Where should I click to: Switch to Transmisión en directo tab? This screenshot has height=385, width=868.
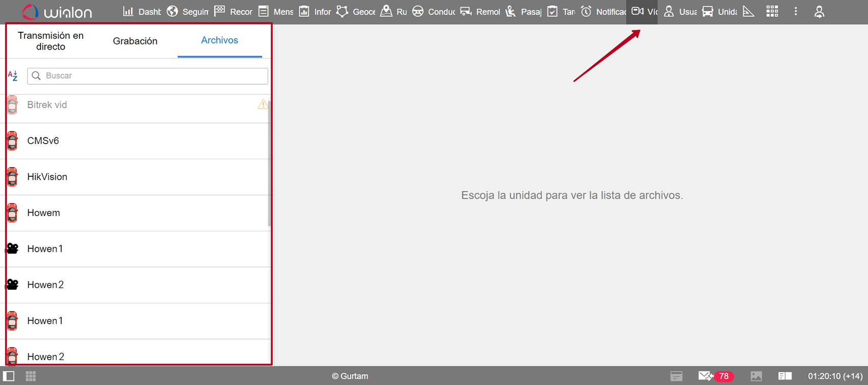[51, 41]
